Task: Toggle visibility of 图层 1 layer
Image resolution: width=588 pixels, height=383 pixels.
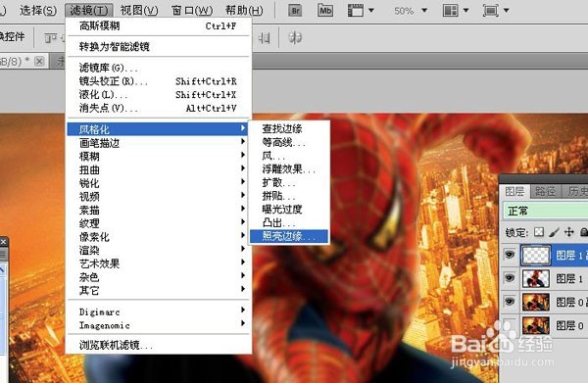Action: [x=510, y=278]
